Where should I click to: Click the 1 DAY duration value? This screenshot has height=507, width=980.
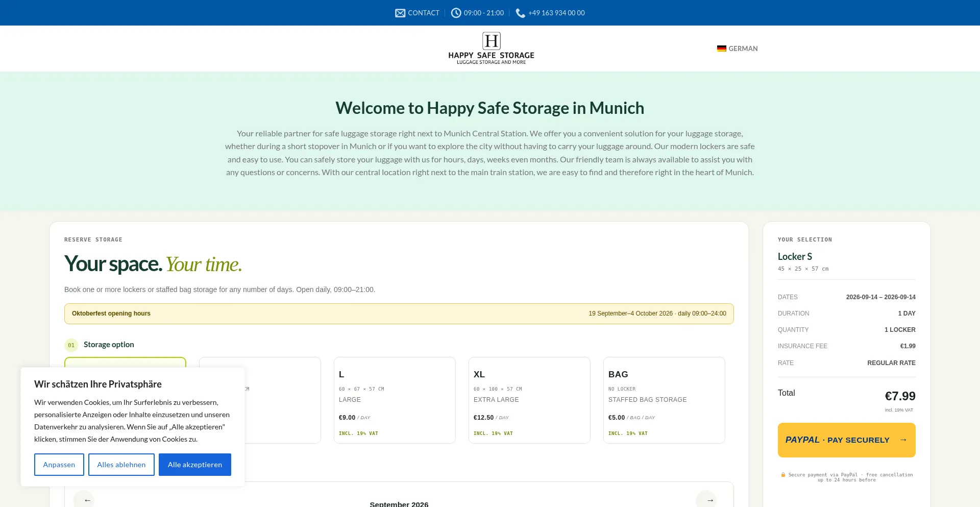(x=906, y=313)
